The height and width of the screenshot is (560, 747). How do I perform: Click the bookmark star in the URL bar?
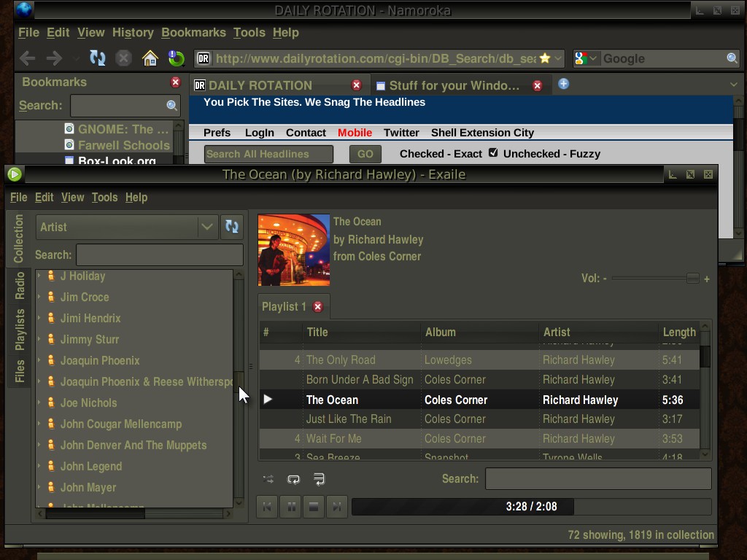[x=544, y=58]
